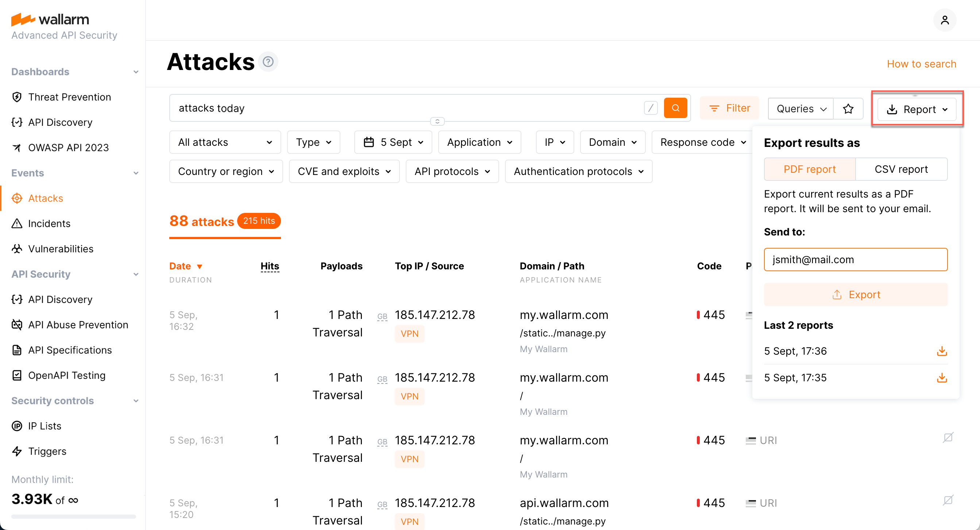Open the Triggers lightning icon
The width and height of the screenshot is (980, 530).
pyautogui.click(x=17, y=451)
